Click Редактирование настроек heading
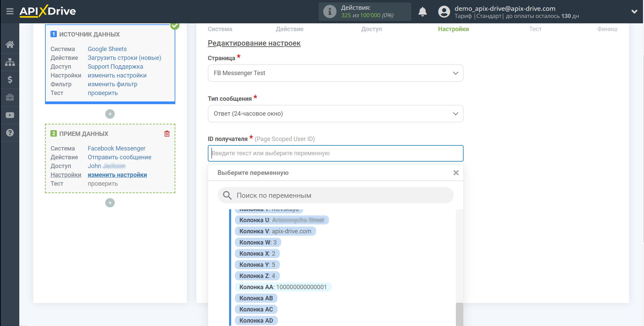This screenshot has width=644, height=326. click(254, 43)
